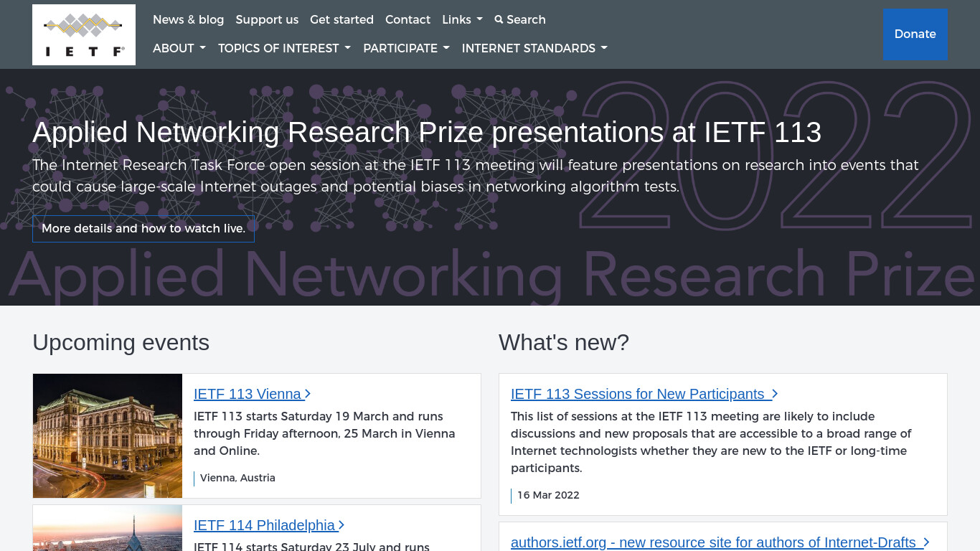Click the 'Upcoming events' heading

click(x=121, y=342)
